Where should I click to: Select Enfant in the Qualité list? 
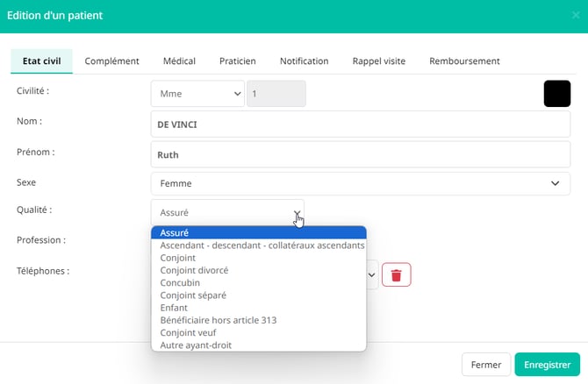click(x=174, y=308)
